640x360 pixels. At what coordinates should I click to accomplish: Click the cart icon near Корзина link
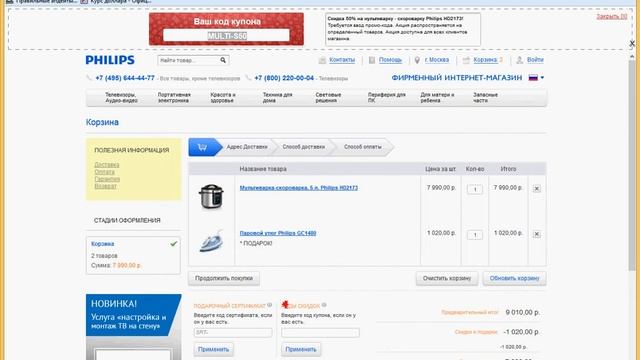point(466,60)
